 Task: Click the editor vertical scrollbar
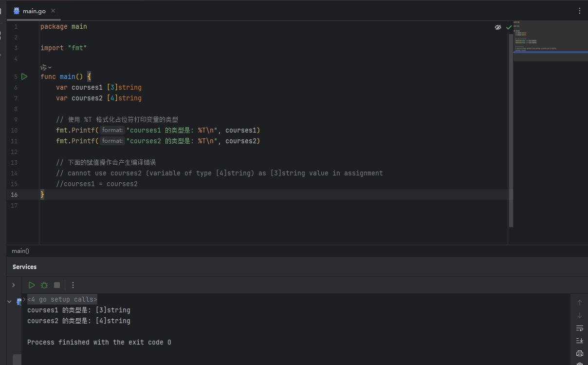(511, 146)
